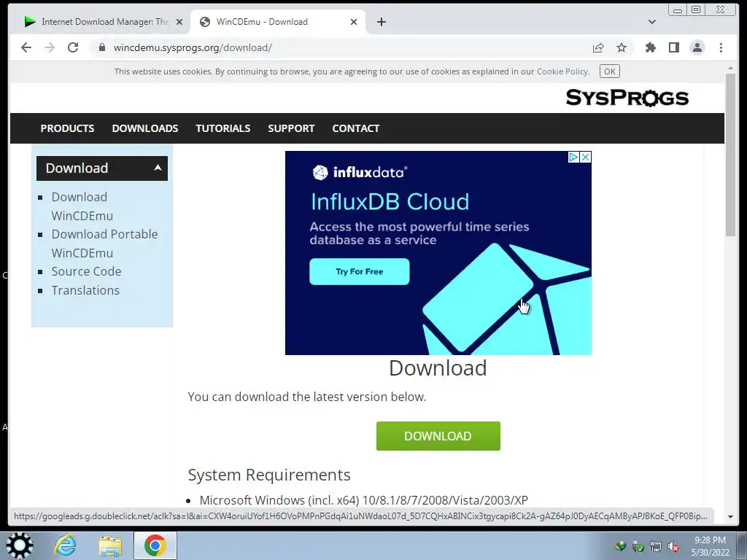Open the SUPPORT menu
This screenshot has width=747, height=560.
click(291, 128)
